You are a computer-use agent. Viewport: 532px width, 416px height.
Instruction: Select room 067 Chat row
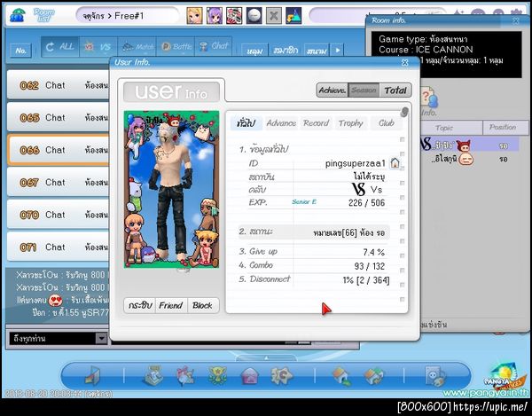[59, 182]
